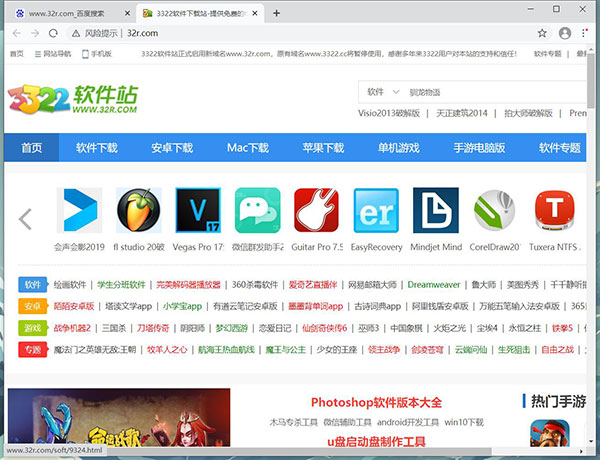Click the browser back arrow
The image size is (600, 460).
point(17,33)
